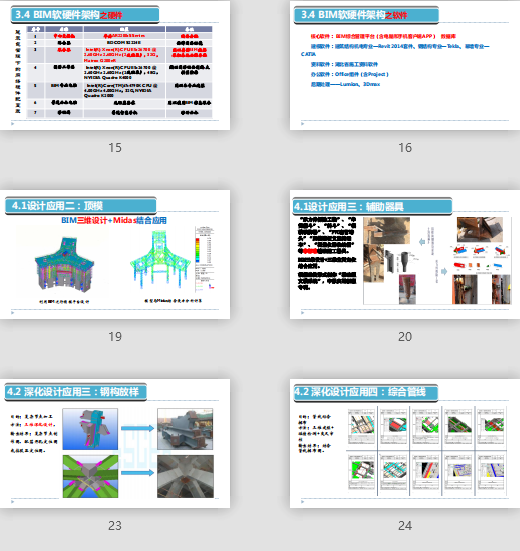520x551 pixels.
Task: Click the upper blue arrow in slide 23
Action: [137, 428]
